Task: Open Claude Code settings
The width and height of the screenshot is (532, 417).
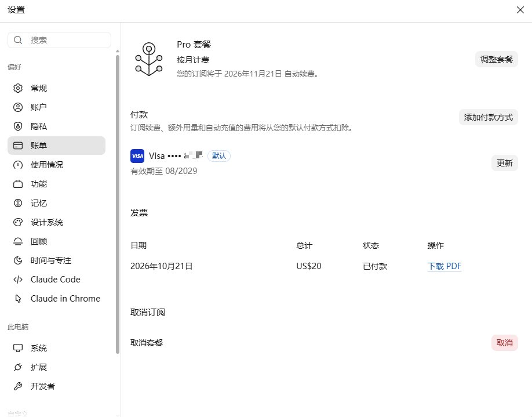Action: point(56,280)
